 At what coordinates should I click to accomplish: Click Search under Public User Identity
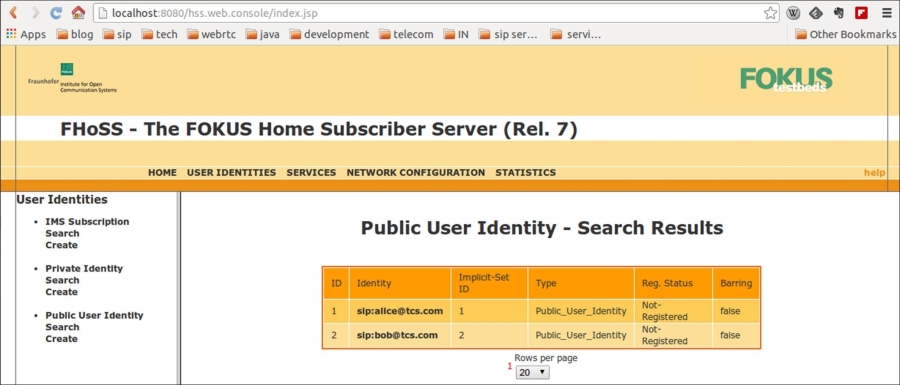62,327
